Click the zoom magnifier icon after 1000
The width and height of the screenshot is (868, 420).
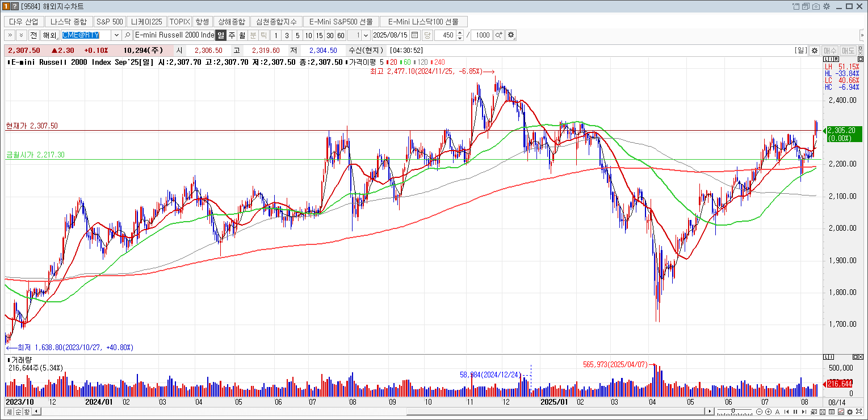point(498,35)
